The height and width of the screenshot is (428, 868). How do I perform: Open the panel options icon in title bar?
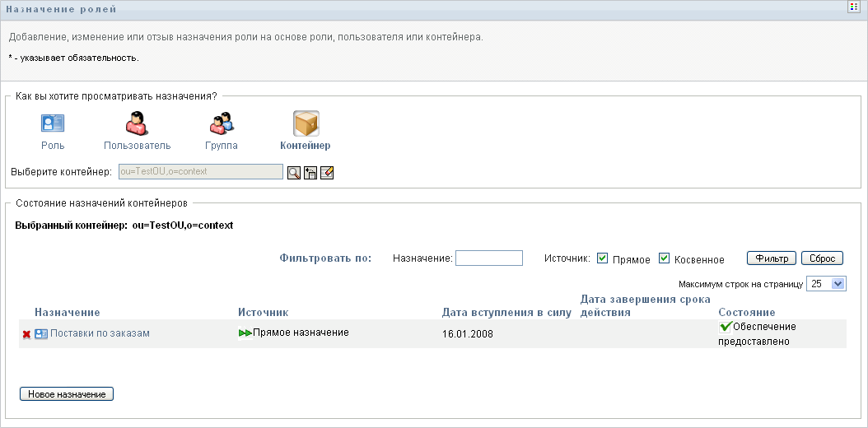coord(855,7)
